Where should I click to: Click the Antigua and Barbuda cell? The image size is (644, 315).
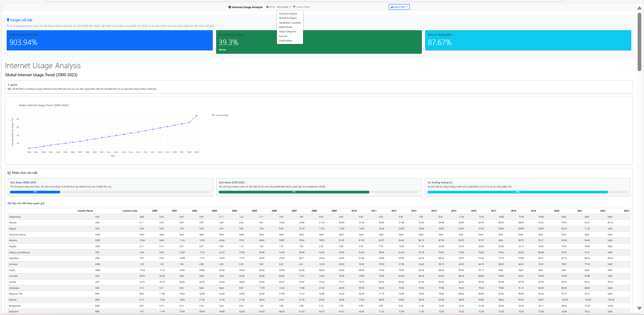(x=19, y=253)
